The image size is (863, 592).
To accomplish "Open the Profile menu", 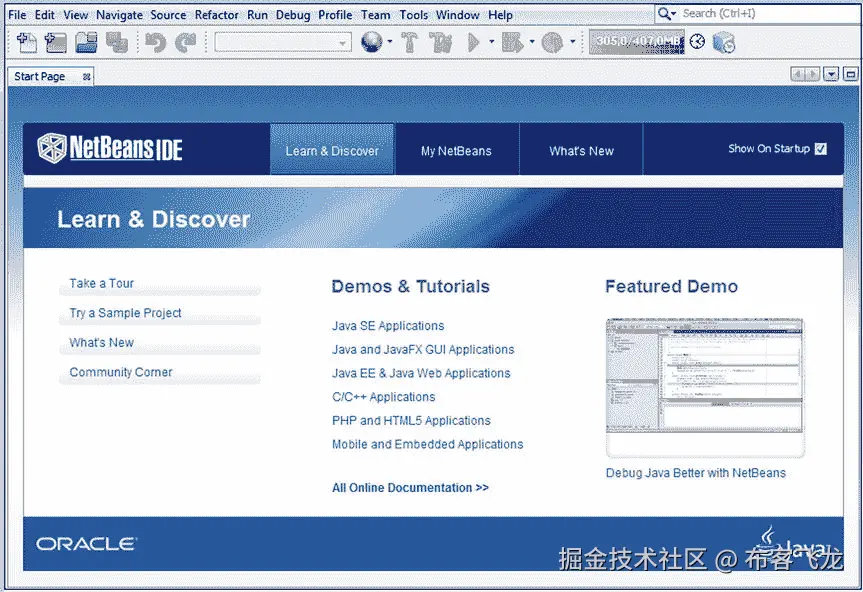I will click(x=335, y=15).
